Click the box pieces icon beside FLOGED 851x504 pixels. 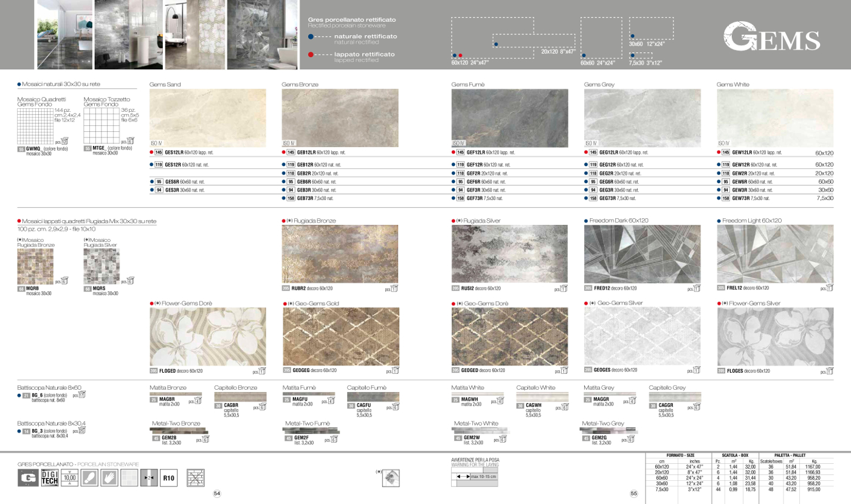[x=261, y=371]
